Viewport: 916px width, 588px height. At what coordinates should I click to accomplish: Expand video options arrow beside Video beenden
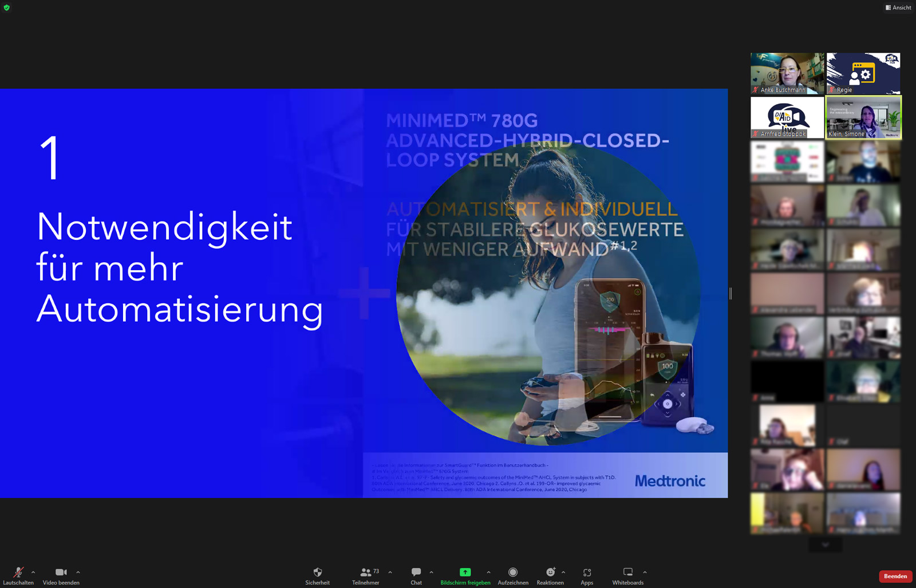78,572
